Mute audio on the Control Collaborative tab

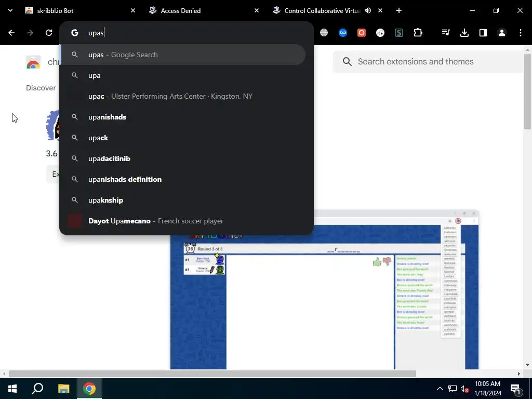point(368,10)
